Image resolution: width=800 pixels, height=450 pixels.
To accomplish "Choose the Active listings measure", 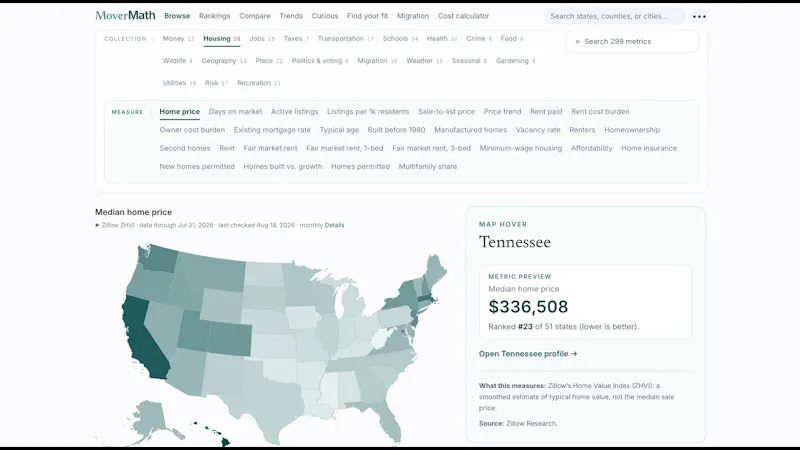I will click(294, 112).
